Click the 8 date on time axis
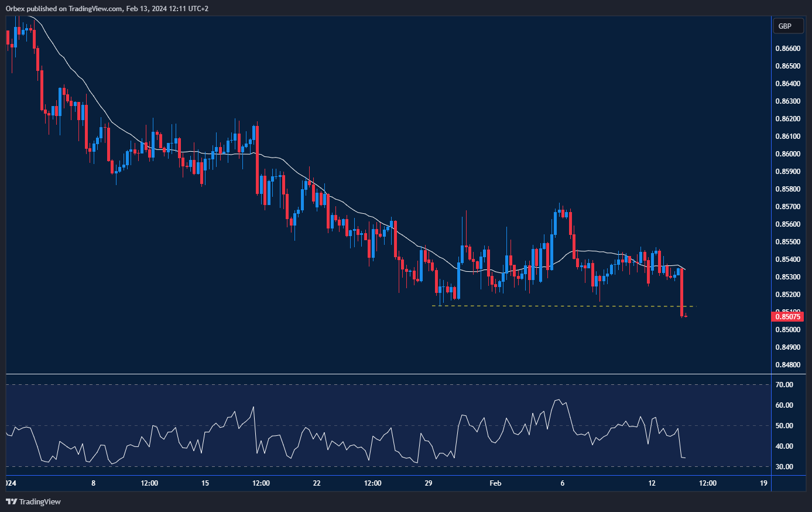This screenshot has width=812, height=512. pos(93,483)
